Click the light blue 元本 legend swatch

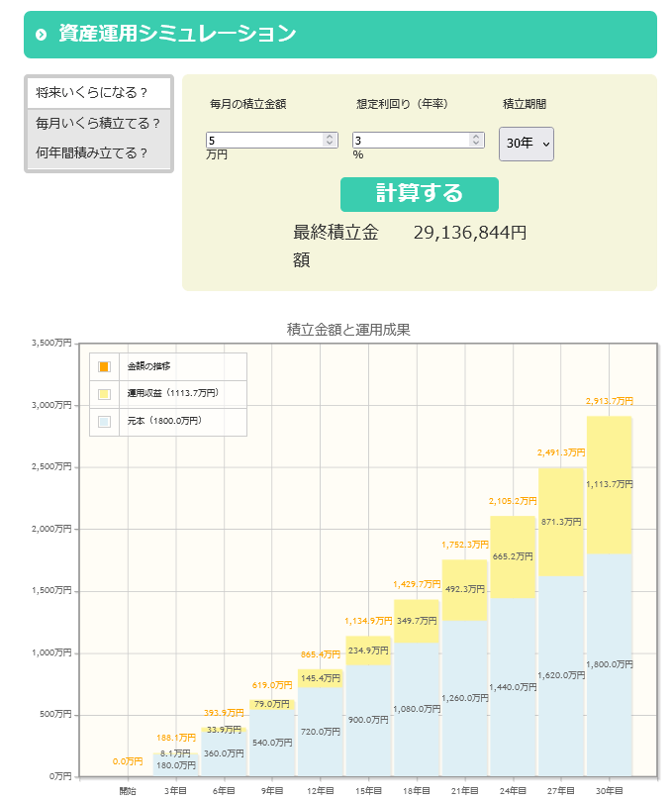click(105, 422)
